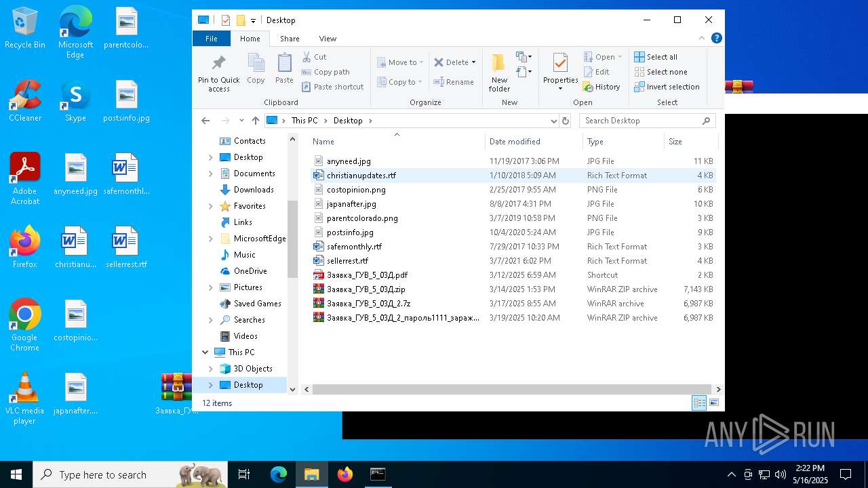Select sellerrest.rtf in file list

513,261
